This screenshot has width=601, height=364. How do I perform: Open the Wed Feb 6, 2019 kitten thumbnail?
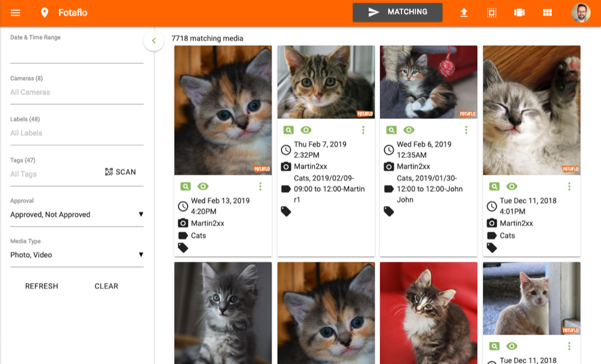click(429, 82)
